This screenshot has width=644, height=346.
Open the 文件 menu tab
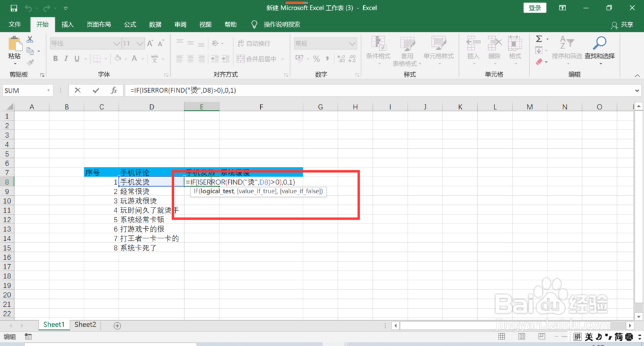(x=15, y=24)
